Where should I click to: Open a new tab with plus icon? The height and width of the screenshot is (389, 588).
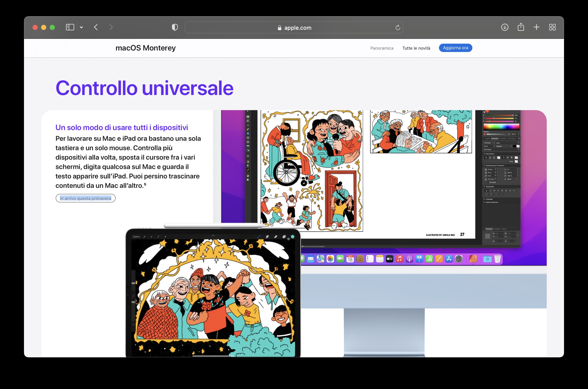536,27
